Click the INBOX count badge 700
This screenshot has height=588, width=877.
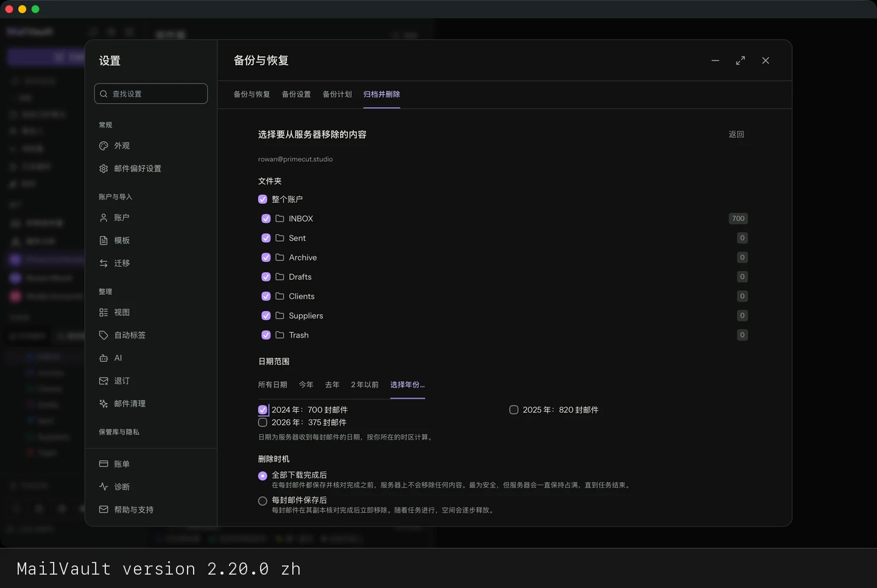(738, 219)
